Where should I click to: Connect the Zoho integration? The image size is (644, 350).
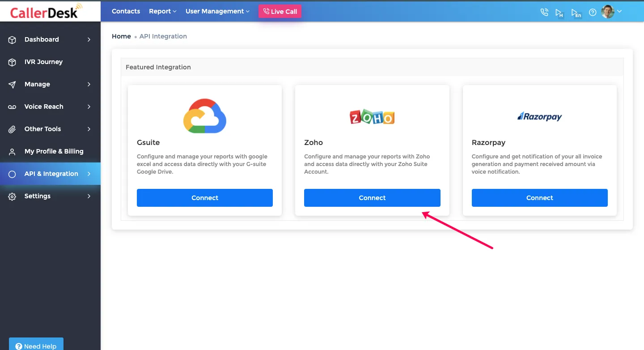click(372, 198)
